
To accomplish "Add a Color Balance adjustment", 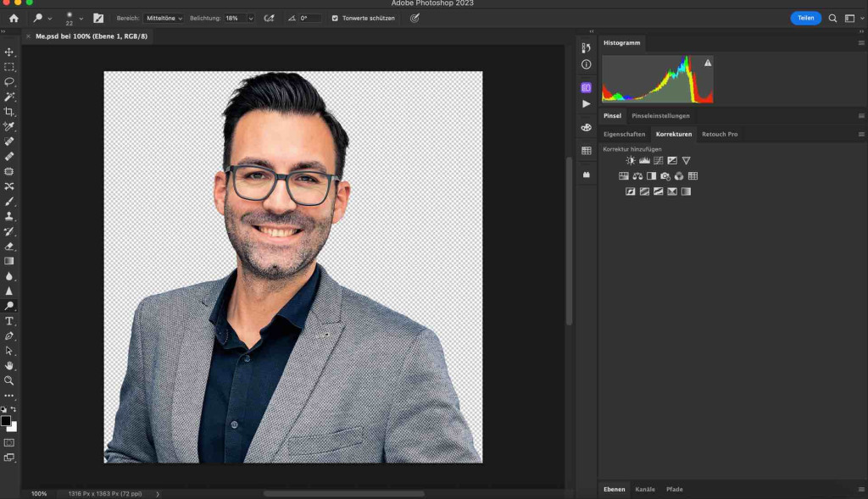I will (x=637, y=176).
